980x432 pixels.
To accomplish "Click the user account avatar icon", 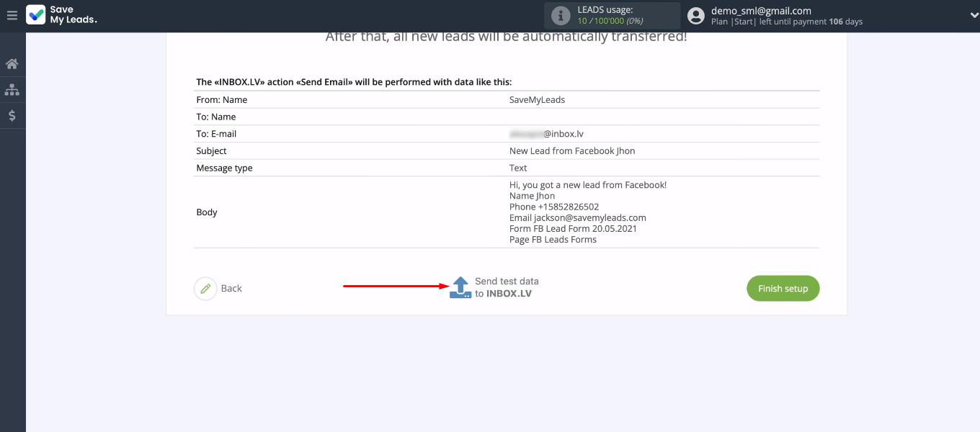I will 695,16.
